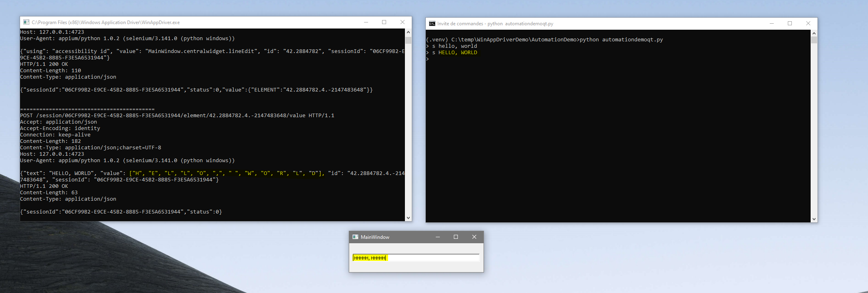
Task: Minimize the Invite de commandes window
Action: pos(771,24)
